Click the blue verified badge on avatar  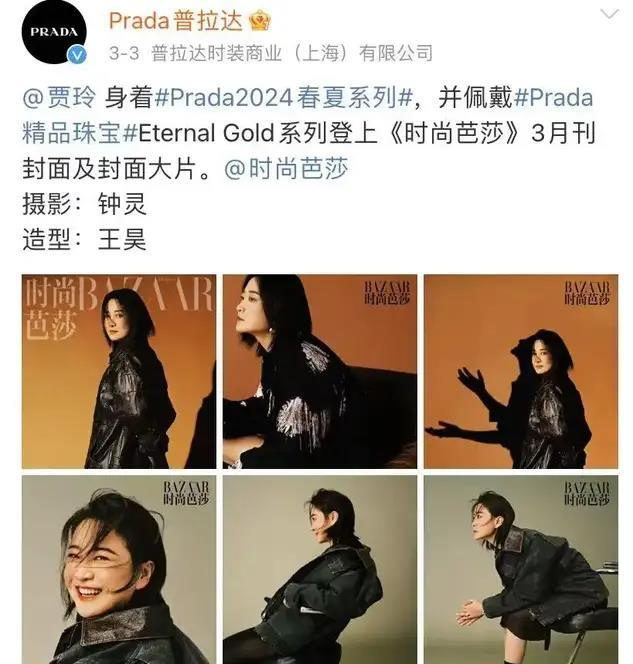(78, 55)
